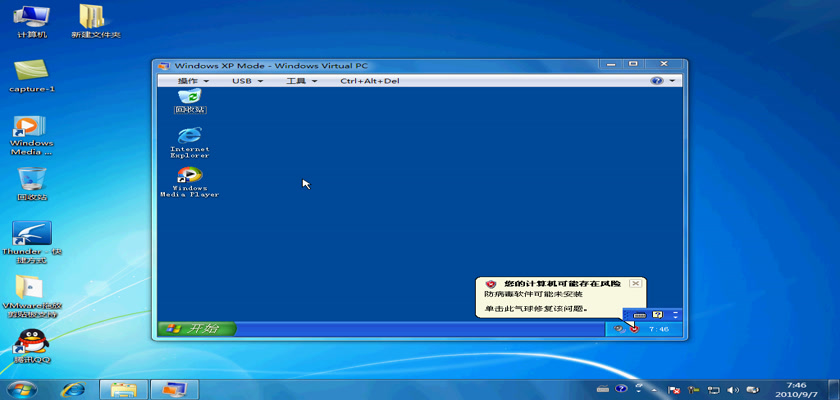Viewport: 840px width, 400px height.
Task: Open the 工具 dropdown menu
Action: (x=300, y=81)
